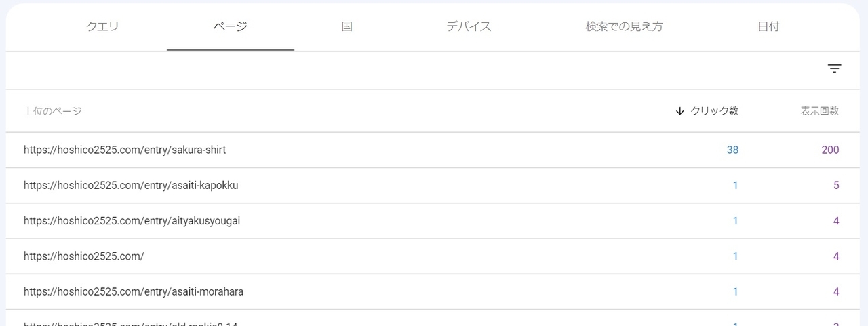
Task: Click impressions value 5 for asaiti-kapokku
Action: click(x=836, y=185)
